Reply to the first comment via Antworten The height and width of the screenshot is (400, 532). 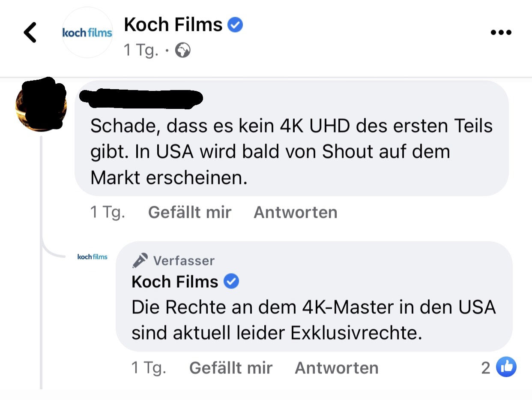(296, 212)
